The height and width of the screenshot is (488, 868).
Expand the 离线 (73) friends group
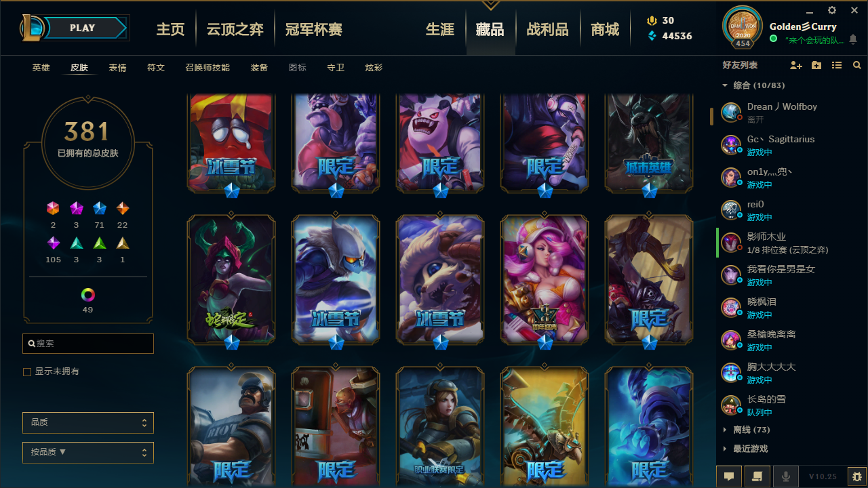point(751,430)
